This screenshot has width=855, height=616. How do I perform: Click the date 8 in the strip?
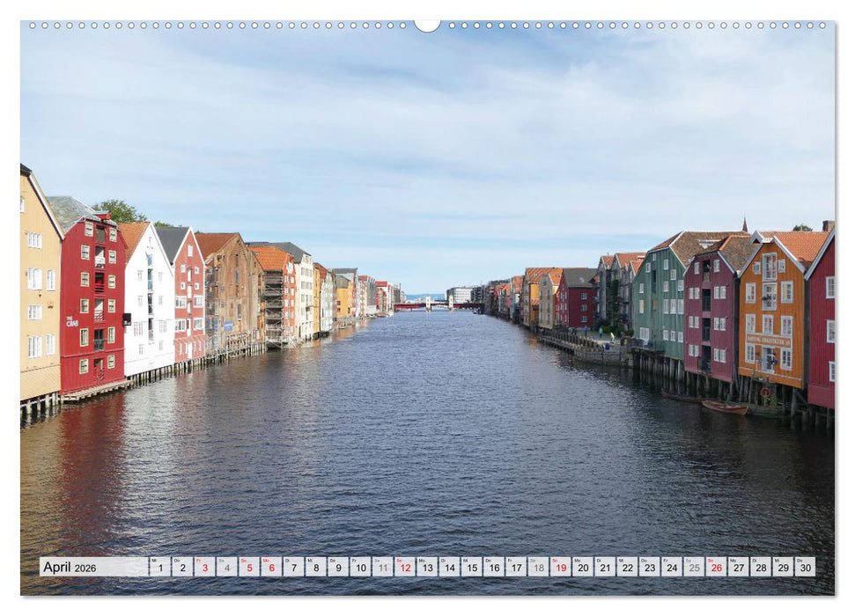[315, 568]
